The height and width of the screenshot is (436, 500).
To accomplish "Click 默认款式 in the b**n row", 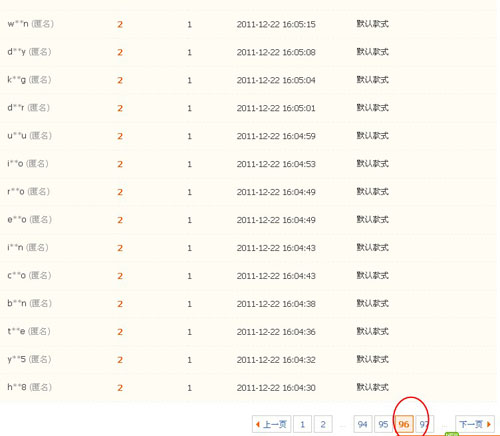I will (x=373, y=303).
